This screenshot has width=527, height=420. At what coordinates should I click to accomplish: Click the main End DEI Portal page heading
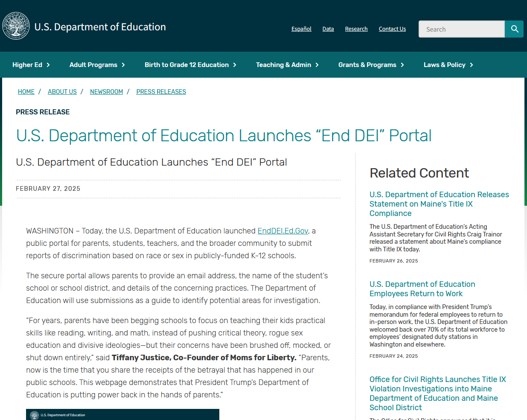pyautogui.click(x=224, y=136)
